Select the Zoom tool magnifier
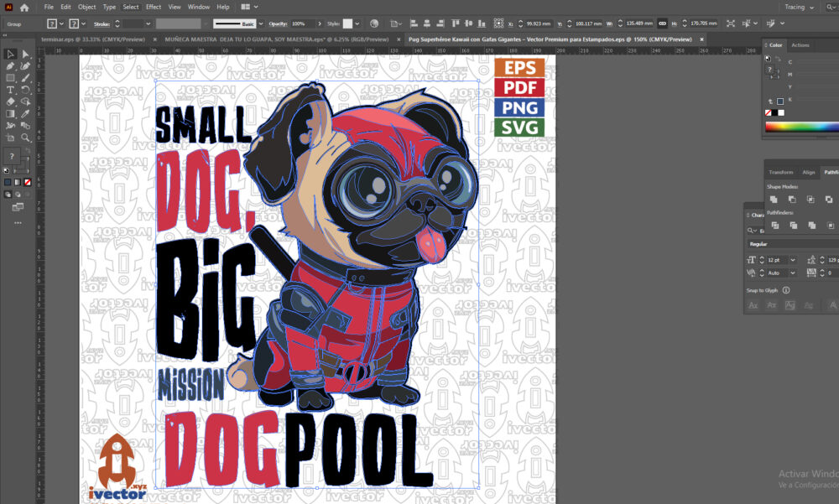The image size is (839, 504). [x=26, y=138]
